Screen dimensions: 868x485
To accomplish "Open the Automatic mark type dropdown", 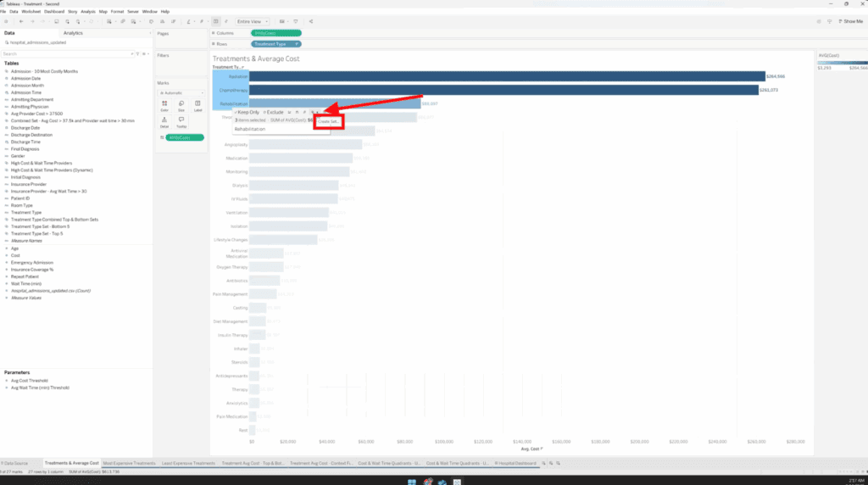I will (181, 93).
